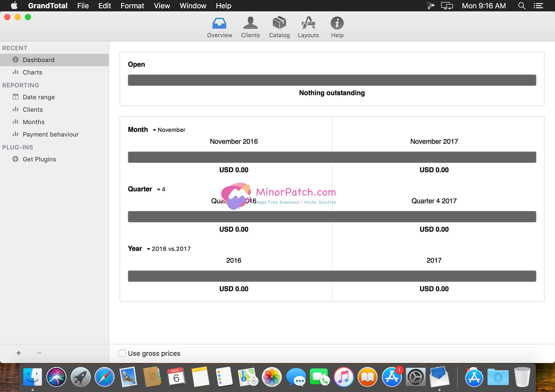
Task: Expand the Quarter 4 dropdown
Action: (161, 189)
